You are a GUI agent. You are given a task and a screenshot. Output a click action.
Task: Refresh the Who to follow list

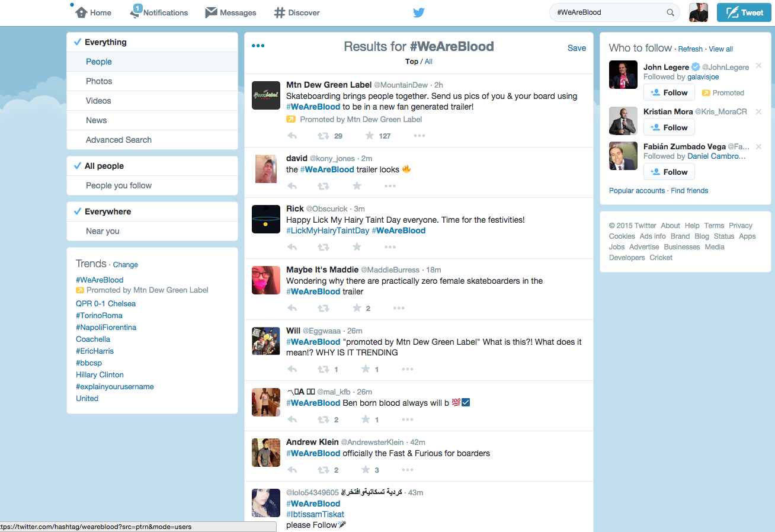(x=690, y=49)
